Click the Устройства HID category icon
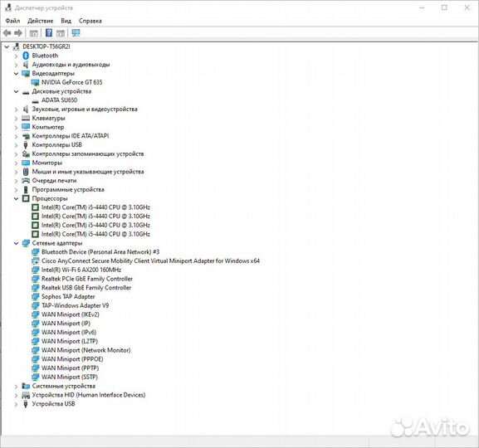The image size is (479, 448). [x=26, y=395]
